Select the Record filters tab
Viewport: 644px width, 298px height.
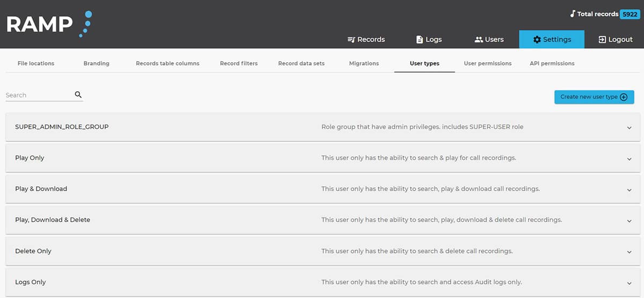coord(239,63)
